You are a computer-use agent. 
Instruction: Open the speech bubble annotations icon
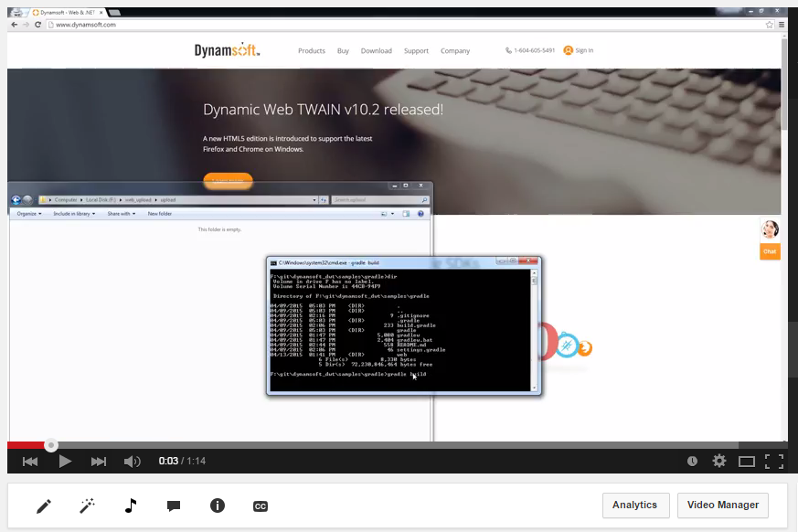pyautogui.click(x=174, y=505)
